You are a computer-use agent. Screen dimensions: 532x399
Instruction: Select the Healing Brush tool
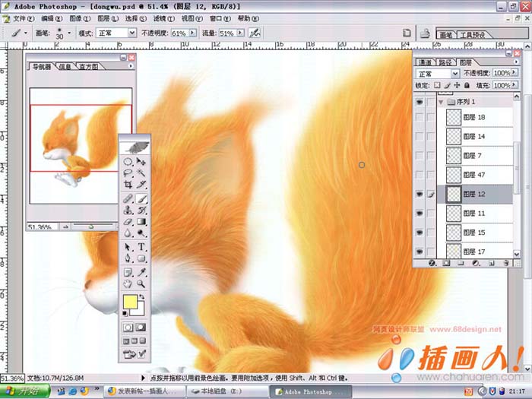[x=128, y=198]
